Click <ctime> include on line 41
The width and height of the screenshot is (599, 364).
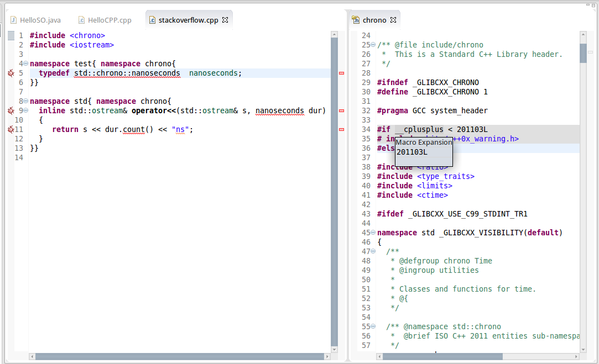click(432, 195)
